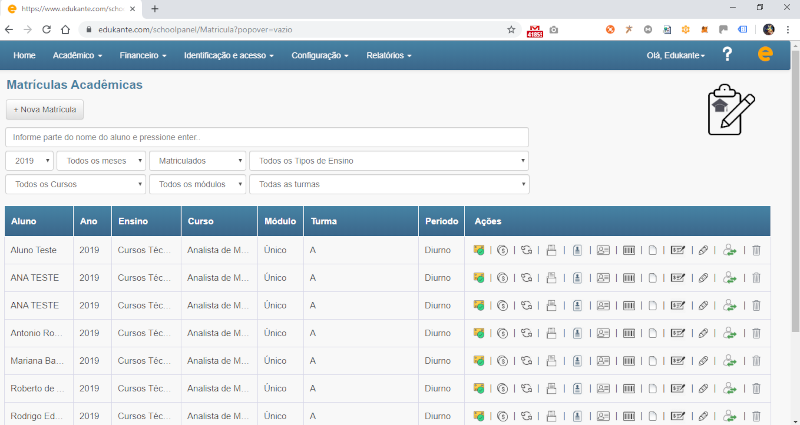Click the Matrículas Acadêmicas page heading

(x=74, y=85)
